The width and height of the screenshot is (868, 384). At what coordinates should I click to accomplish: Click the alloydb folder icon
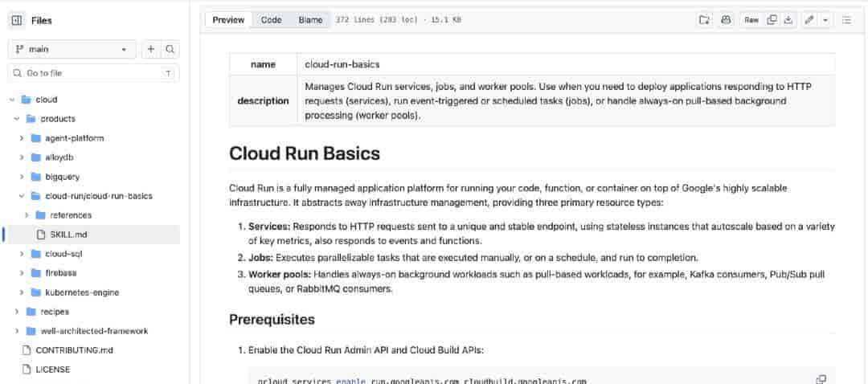point(36,157)
